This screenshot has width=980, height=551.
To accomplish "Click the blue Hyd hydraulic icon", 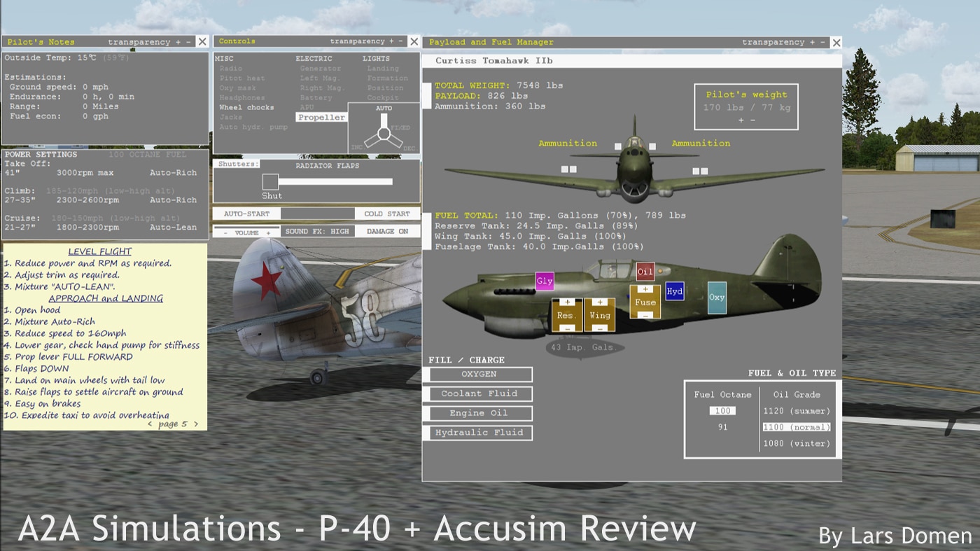I will (674, 291).
